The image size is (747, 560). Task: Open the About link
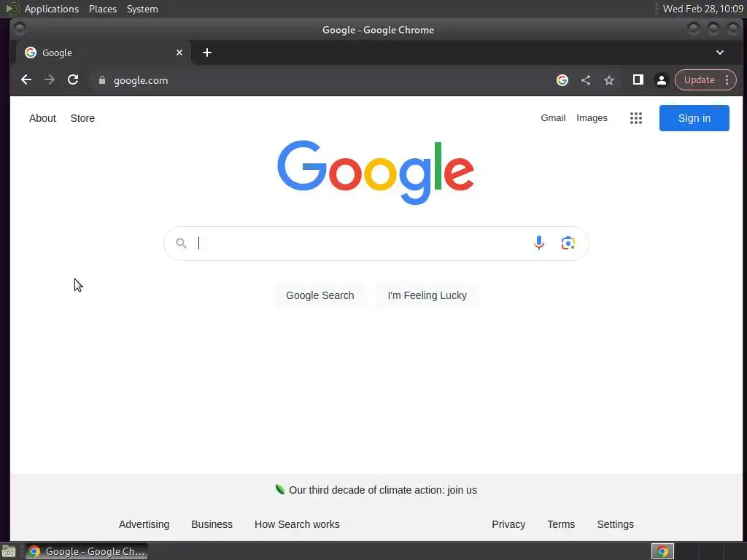[42, 118]
